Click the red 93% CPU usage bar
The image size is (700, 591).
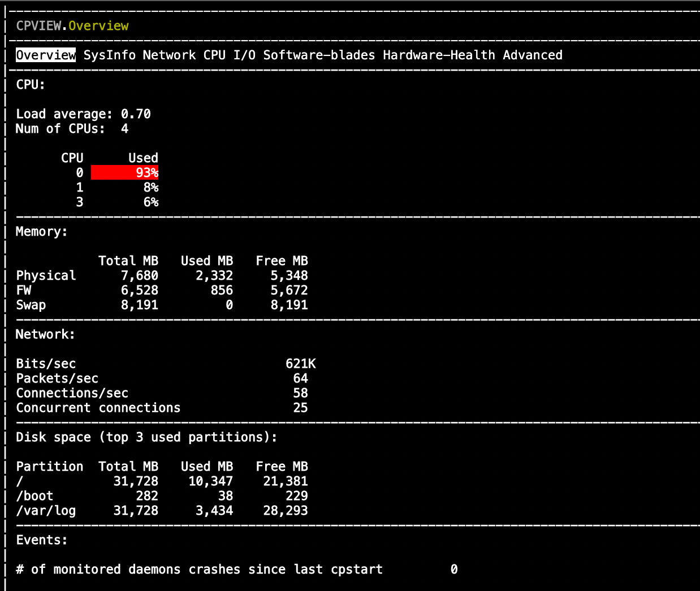click(x=125, y=172)
